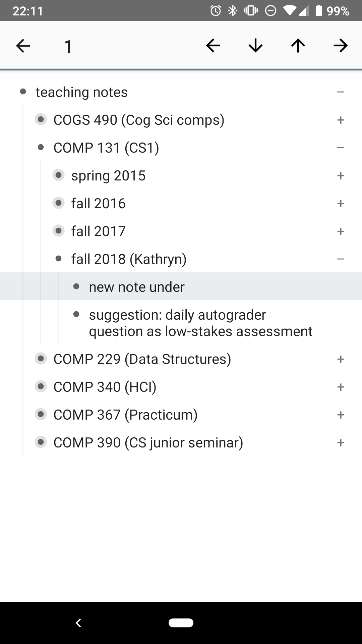362x644 pixels.
Task: Indent note with toolbar right arrow
Action: click(x=341, y=46)
